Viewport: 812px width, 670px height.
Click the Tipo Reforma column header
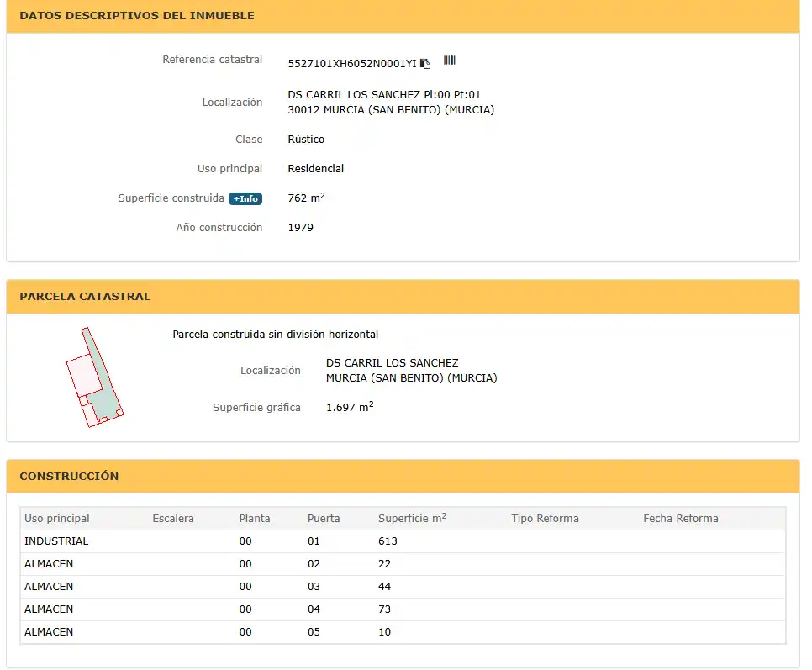click(x=545, y=519)
